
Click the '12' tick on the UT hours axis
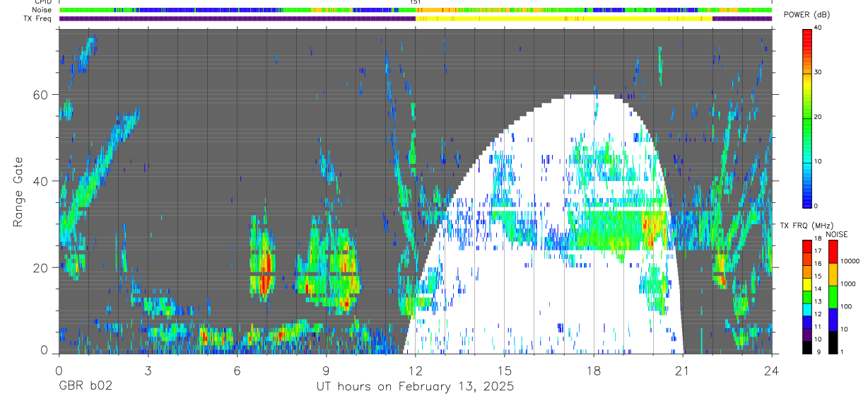point(416,371)
